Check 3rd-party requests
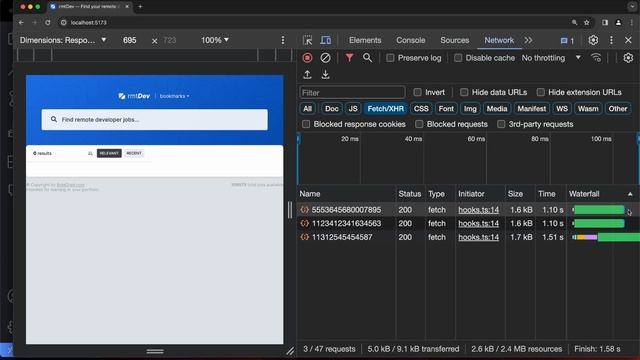 [x=501, y=124]
